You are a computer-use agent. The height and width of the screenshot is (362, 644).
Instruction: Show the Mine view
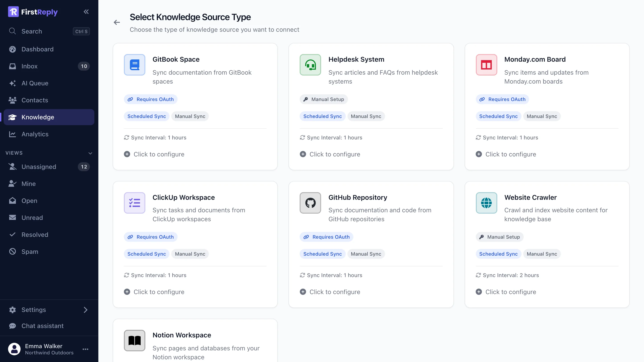point(49,184)
